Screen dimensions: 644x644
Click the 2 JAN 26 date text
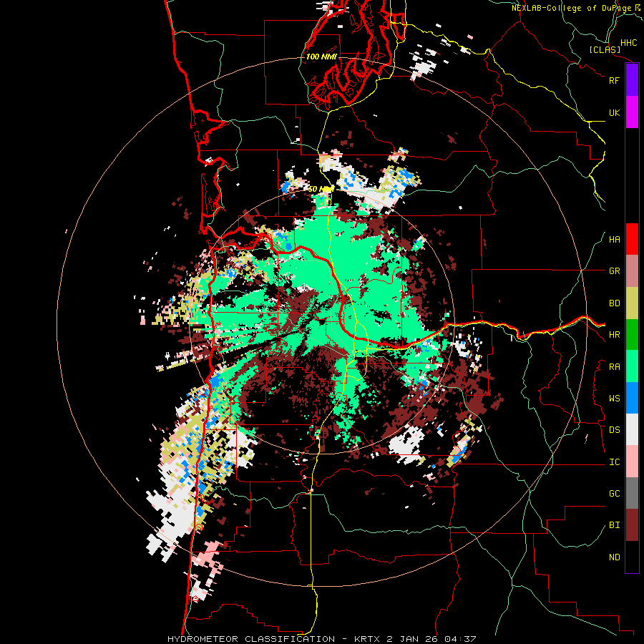414,639
